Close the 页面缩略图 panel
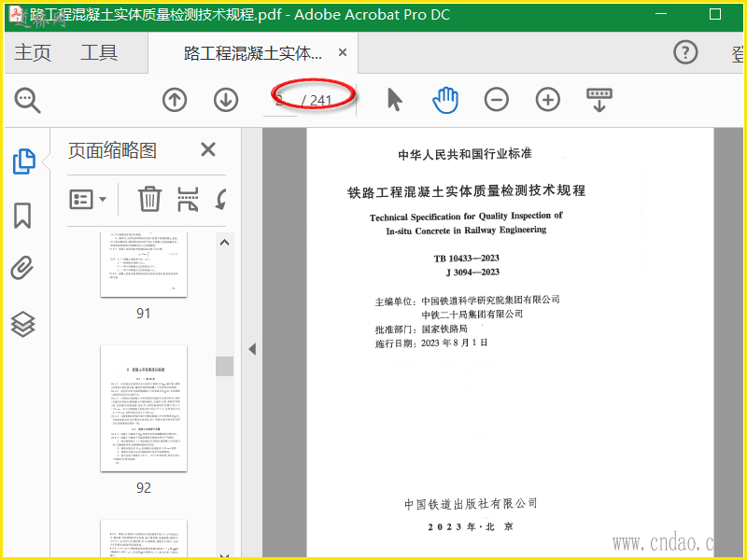 tap(208, 149)
